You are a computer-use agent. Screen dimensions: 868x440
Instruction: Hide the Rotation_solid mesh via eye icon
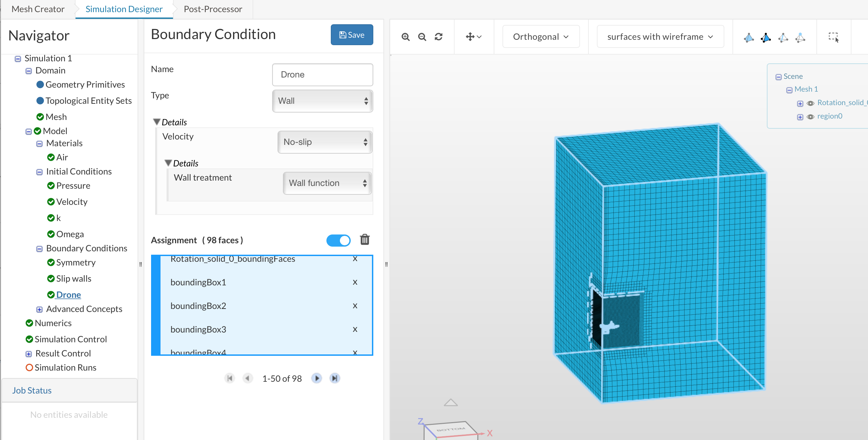coord(811,103)
